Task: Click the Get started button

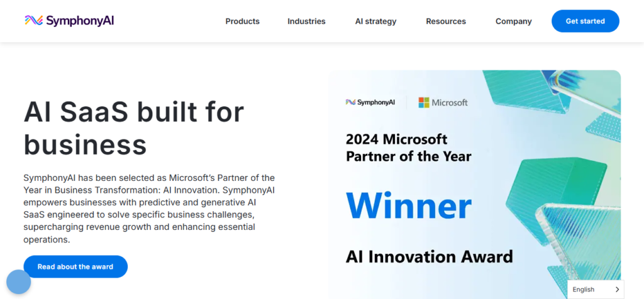Action: (585, 21)
